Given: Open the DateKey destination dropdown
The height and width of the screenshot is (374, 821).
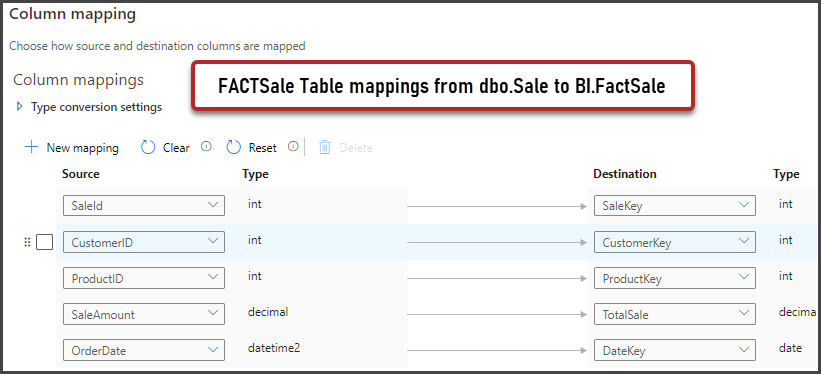Looking at the screenshot, I should pos(675,350).
